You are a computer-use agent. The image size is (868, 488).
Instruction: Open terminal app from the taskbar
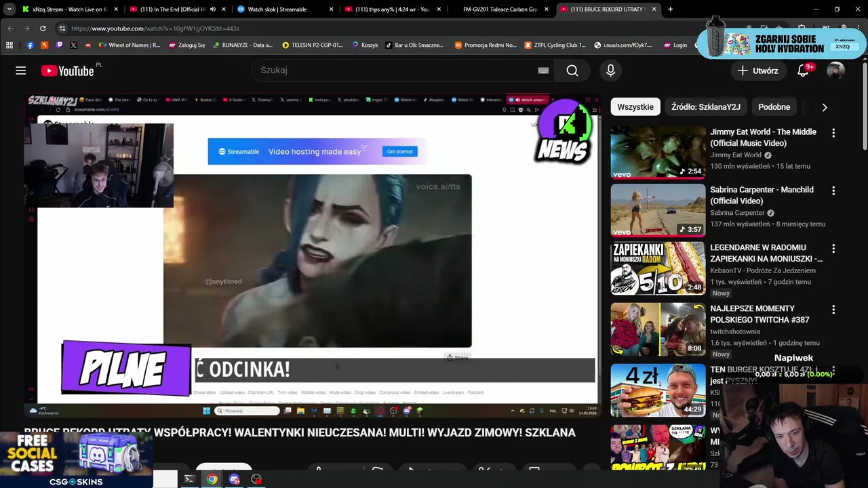point(190,479)
